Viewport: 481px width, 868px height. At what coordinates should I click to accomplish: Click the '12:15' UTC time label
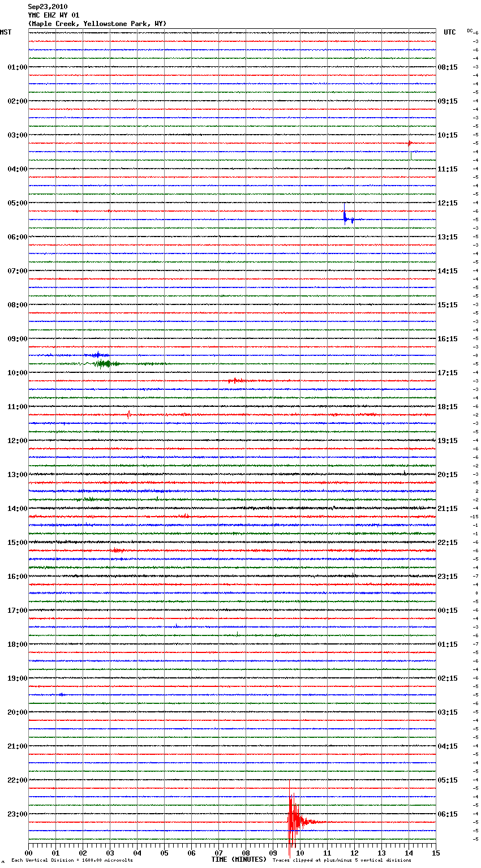pos(448,203)
